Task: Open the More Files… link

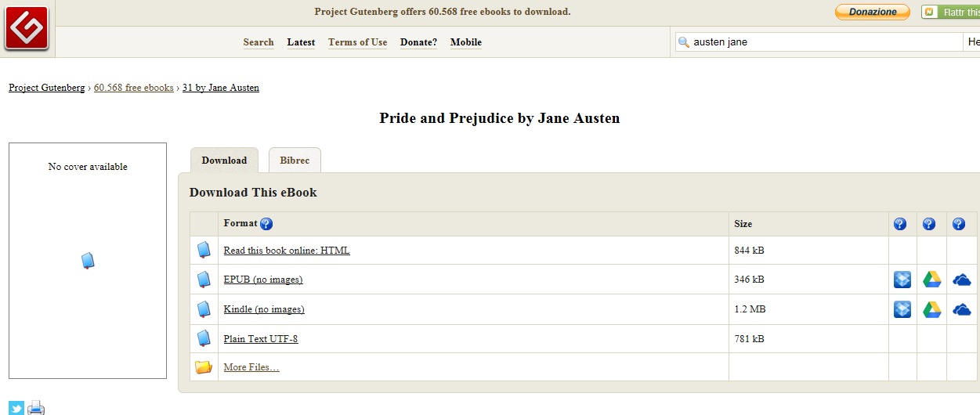Action: 251,367
